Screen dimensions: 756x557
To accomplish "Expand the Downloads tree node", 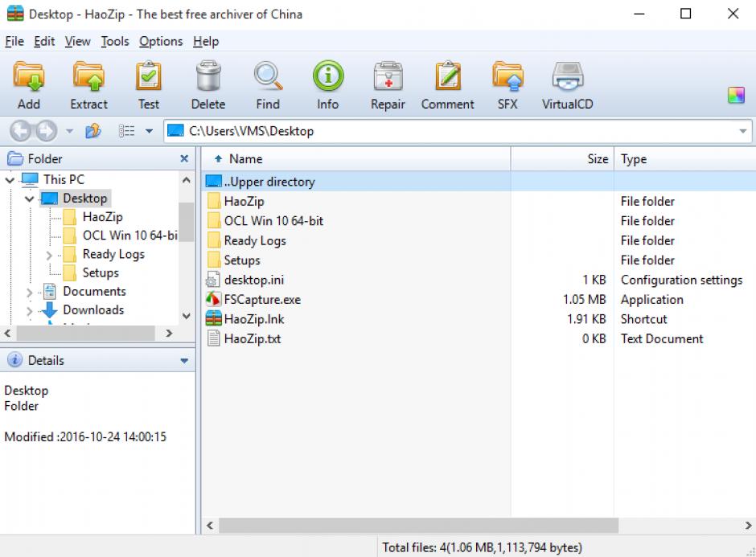I will pyautogui.click(x=30, y=311).
